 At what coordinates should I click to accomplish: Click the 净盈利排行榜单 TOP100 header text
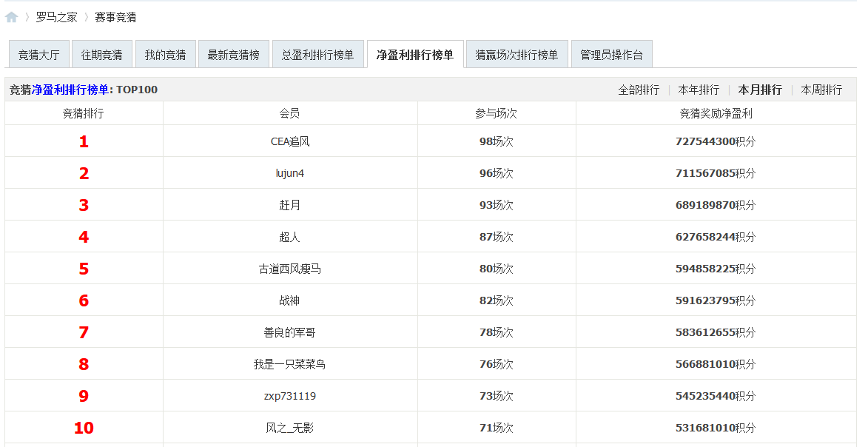[x=81, y=89]
